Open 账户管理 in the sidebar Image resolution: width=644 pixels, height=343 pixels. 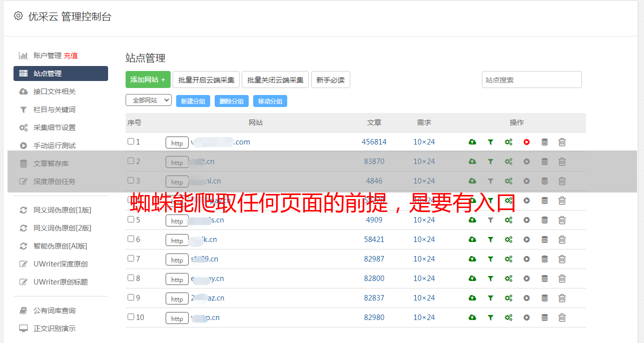[x=47, y=55]
